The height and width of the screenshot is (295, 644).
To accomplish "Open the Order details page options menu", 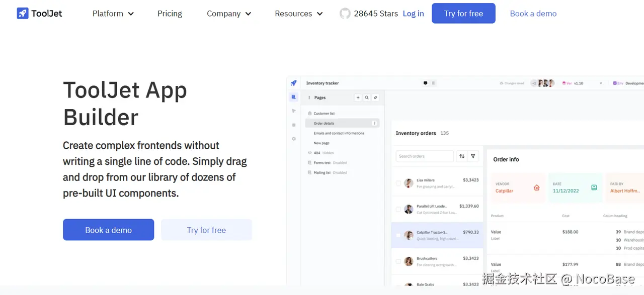I will coord(374,123).
